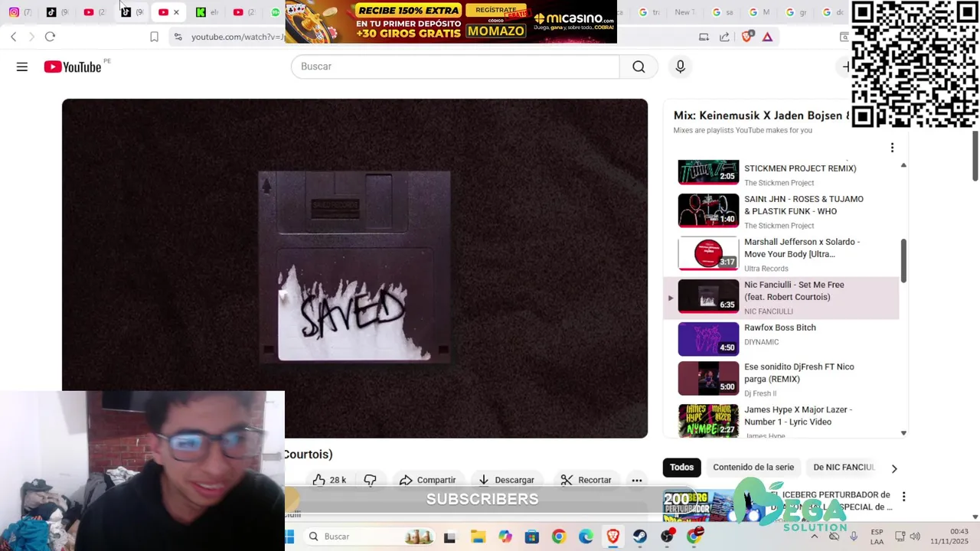Play Ese sonidito DjFresh FT Nico parga
980x551 pixels.
click(x=781, y=379)
